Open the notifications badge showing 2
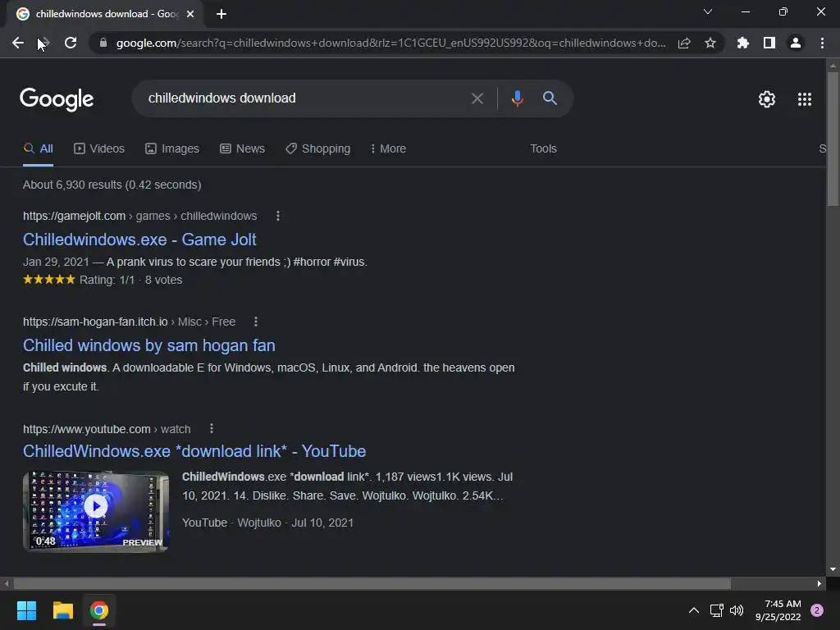 pyautogui.click(x=817, y=610)
